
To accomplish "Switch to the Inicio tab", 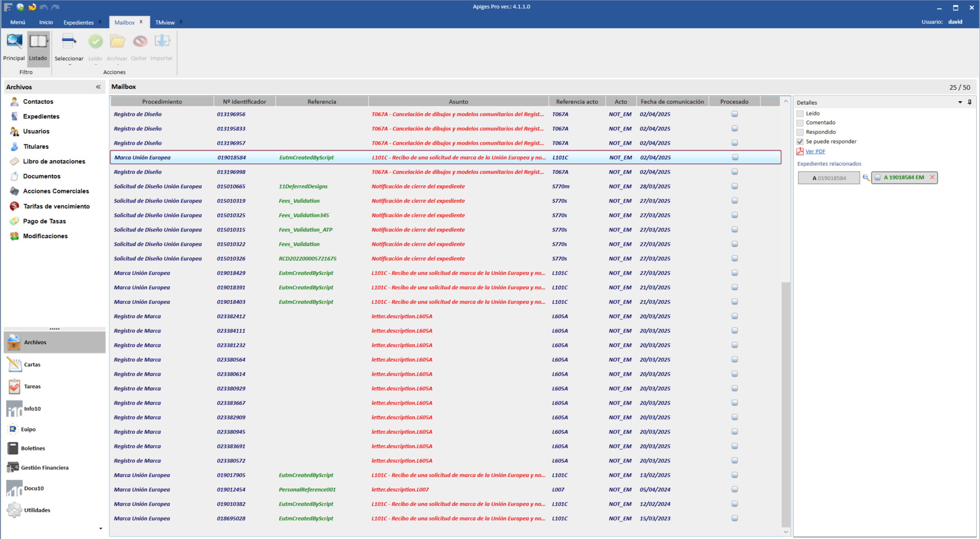I will point(46,22).
